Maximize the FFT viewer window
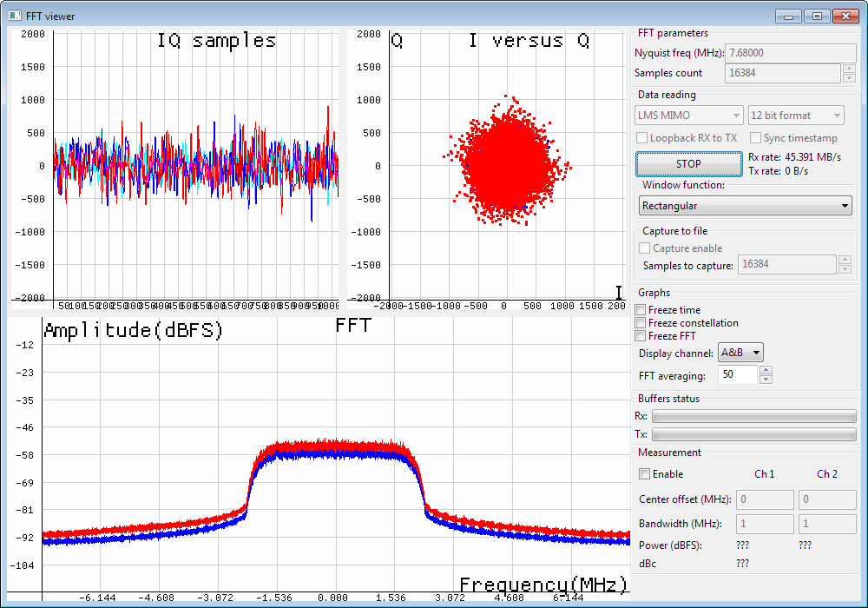This screenshot has width=868, height=608. coord(817,16)
